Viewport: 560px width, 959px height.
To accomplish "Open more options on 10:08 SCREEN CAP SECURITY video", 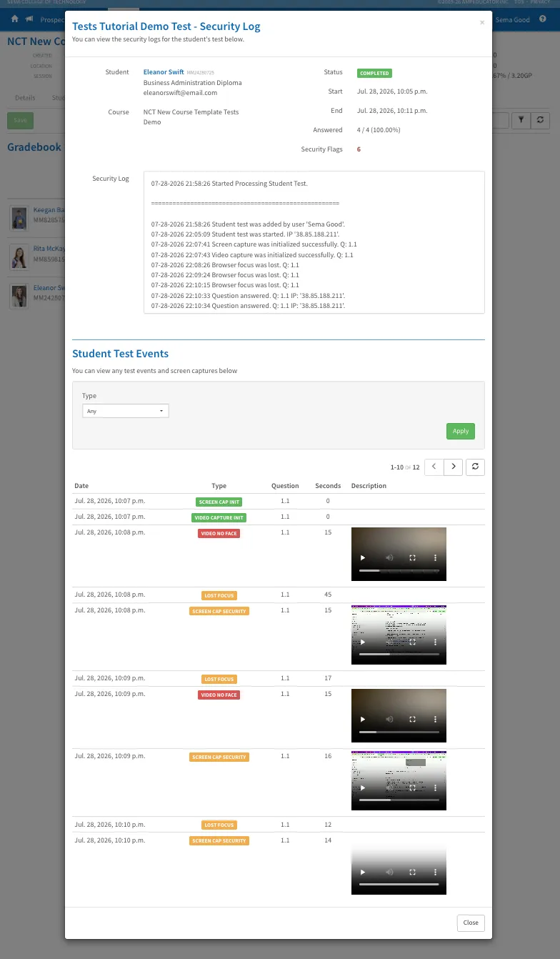I will click(436, 641).
